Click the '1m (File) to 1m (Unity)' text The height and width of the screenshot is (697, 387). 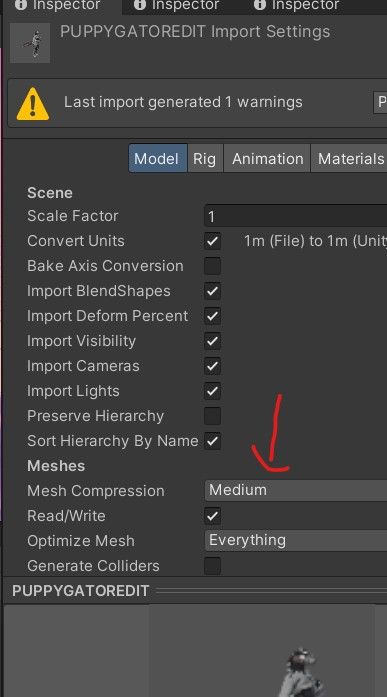pos(315,241)
